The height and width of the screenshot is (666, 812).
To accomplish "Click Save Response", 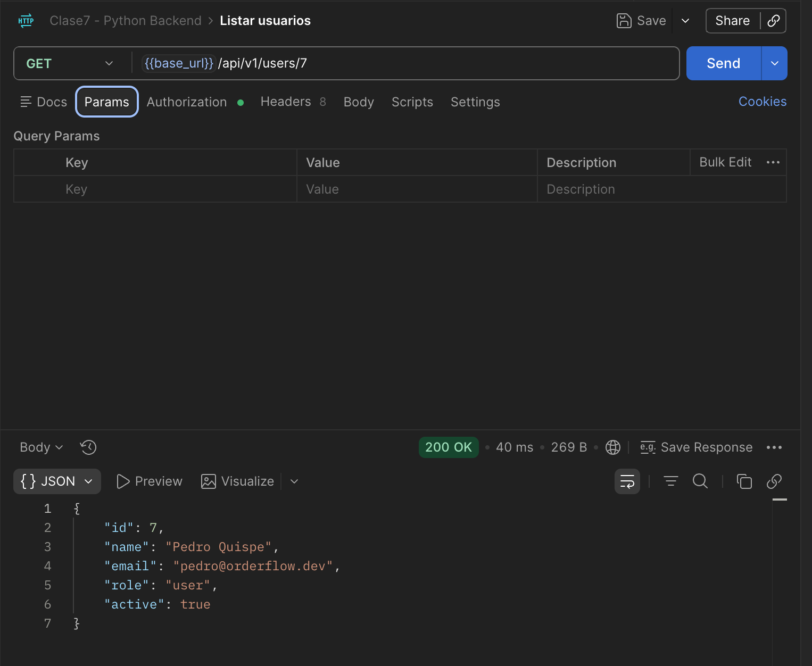I will (696, 447).
